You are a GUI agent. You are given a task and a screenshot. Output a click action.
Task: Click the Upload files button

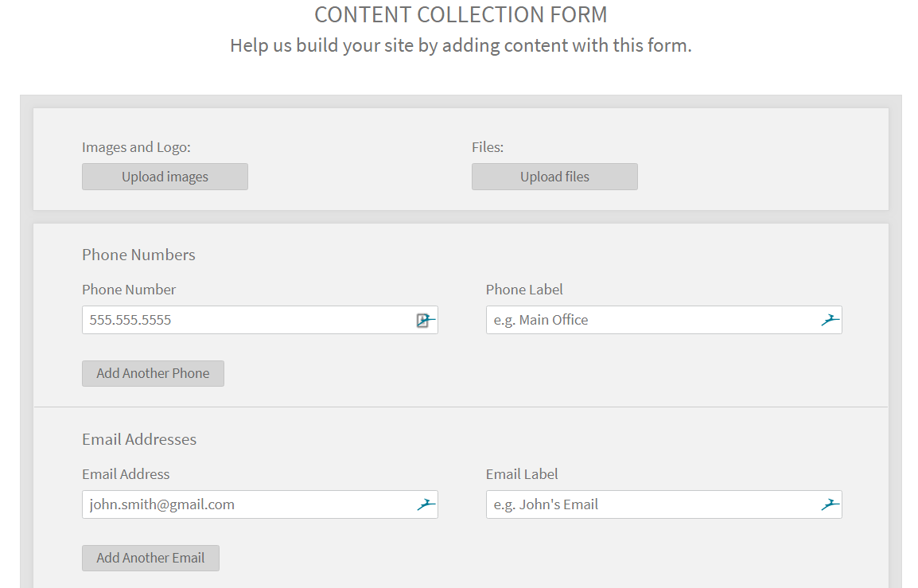click(x=554, y=177)
